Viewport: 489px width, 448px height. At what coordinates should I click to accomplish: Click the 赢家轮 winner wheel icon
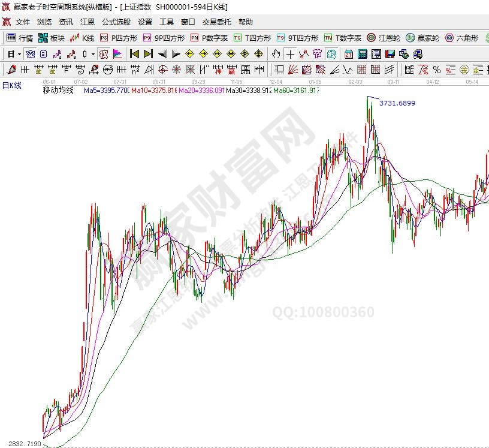tap(424, 38)
